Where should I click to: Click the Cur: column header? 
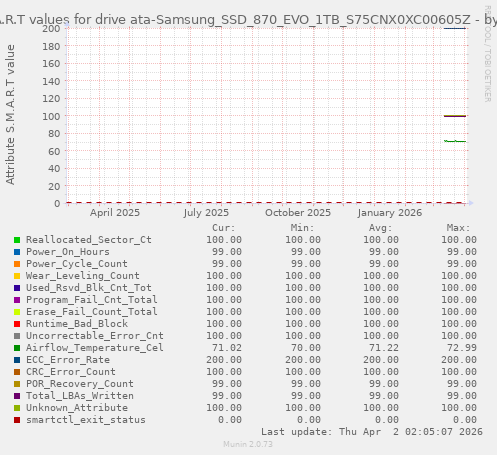(x=224, y=228)
